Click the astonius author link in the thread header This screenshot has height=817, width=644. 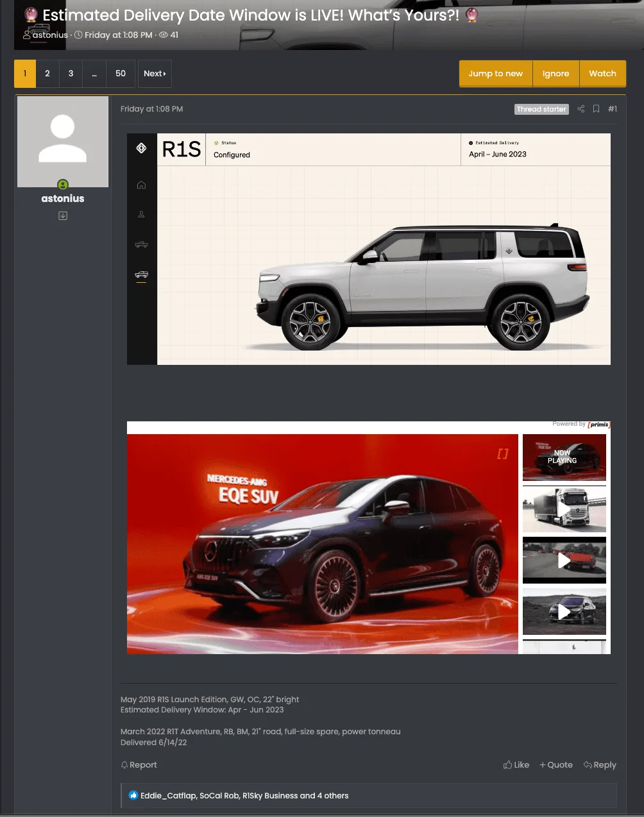click(x=50, y=35)
